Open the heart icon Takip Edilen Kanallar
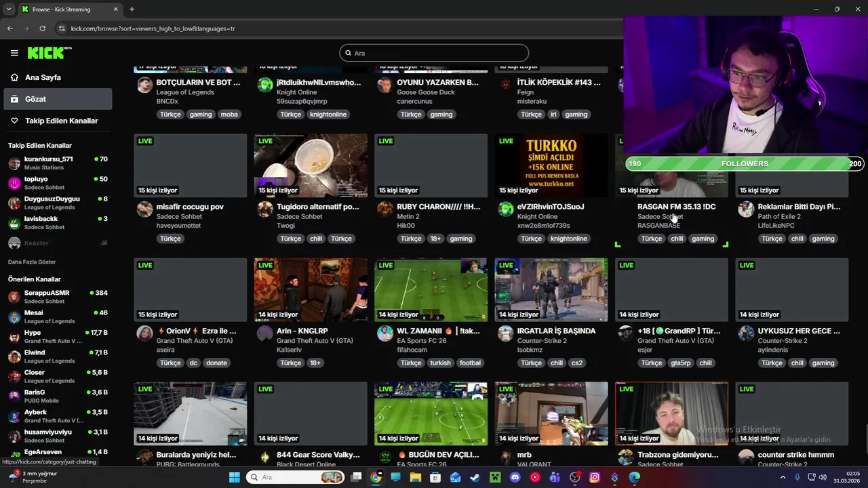The width and height of the screenshot is (868, 488). pos(14,121)
